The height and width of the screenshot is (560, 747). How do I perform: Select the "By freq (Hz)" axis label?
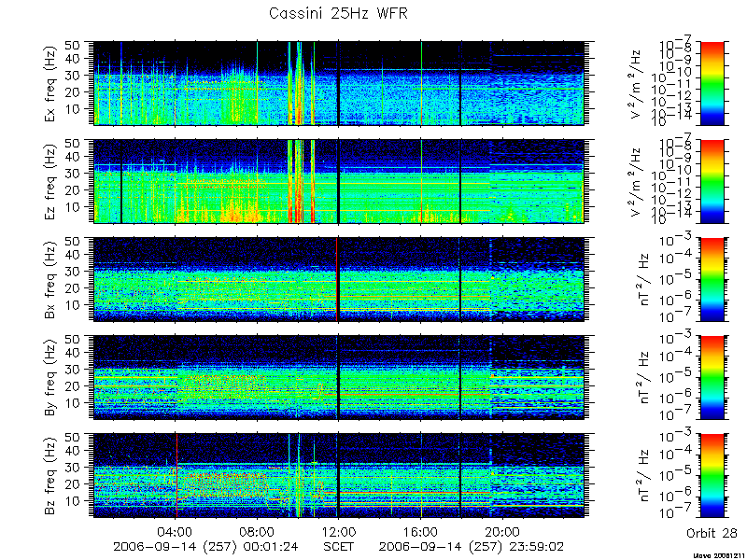point(50,378)
